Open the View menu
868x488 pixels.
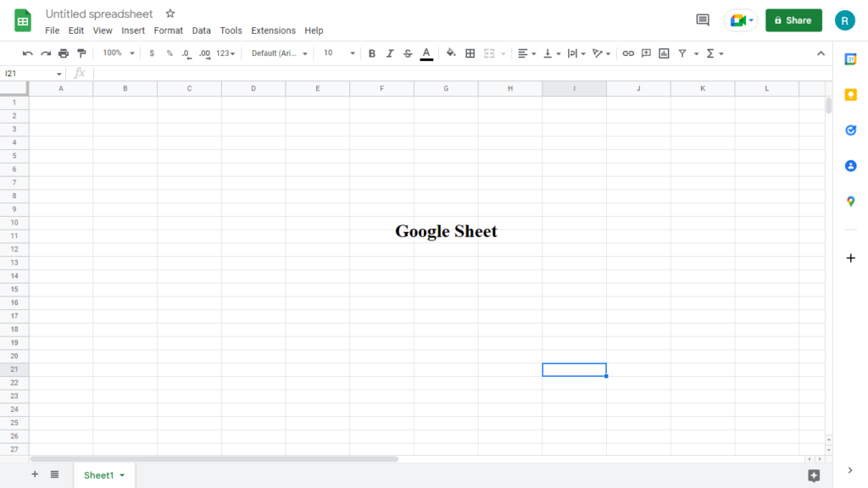point(103,30)
